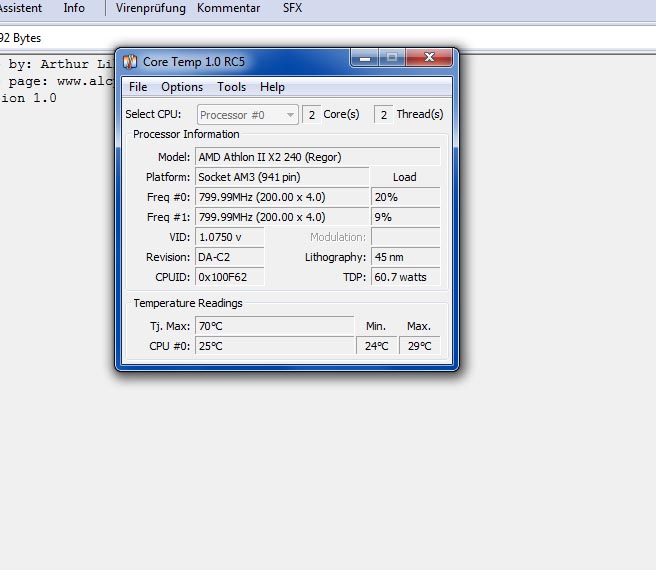Click the TDP value 60.7 watts

coord(406,277)
